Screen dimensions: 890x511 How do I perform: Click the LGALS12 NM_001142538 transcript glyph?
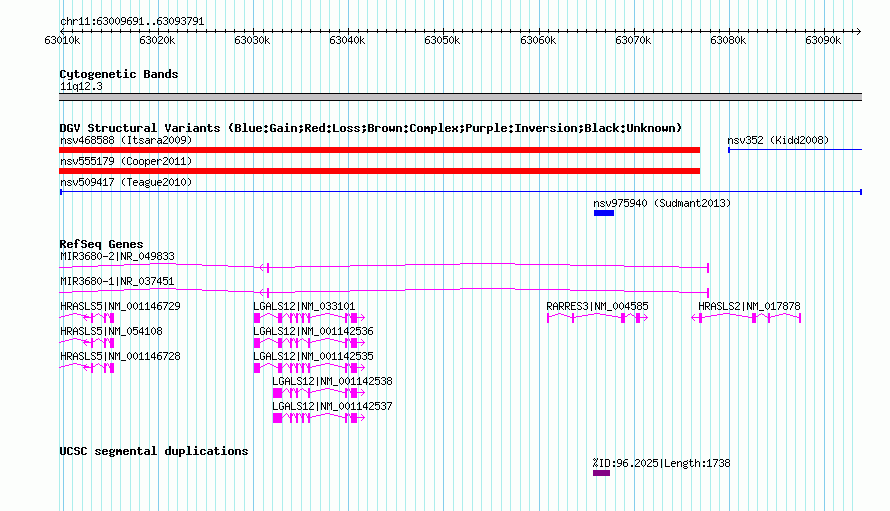point(319,393)
